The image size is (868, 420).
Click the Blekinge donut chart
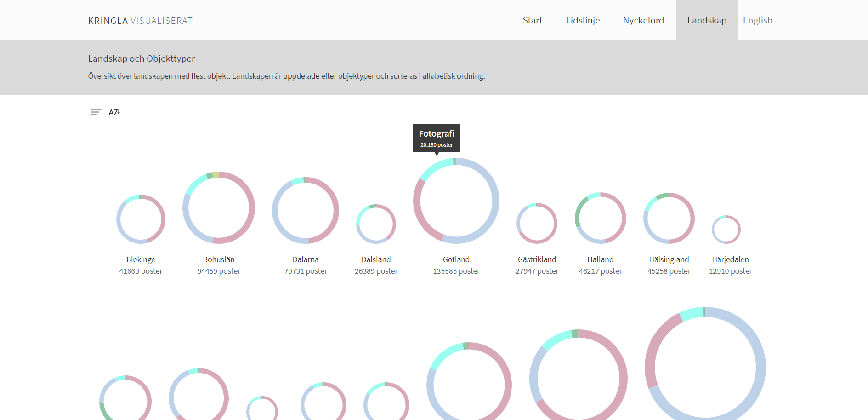point(162,219)
